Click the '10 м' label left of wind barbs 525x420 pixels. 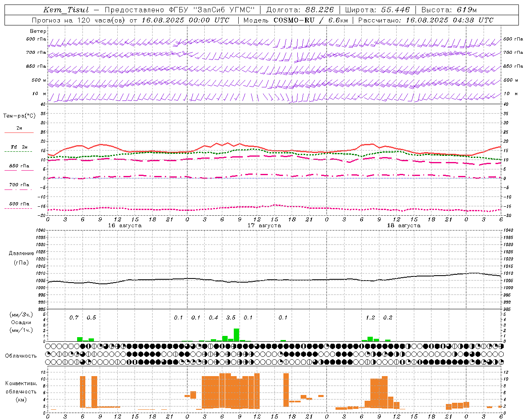tap(39, 94)
